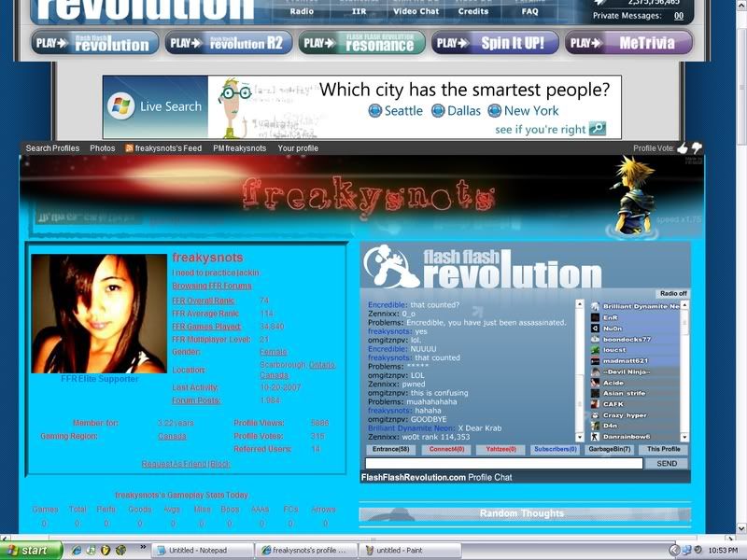
Task: Switch to the Entrance(58) chat room tab
Action: tap(390, 450)
